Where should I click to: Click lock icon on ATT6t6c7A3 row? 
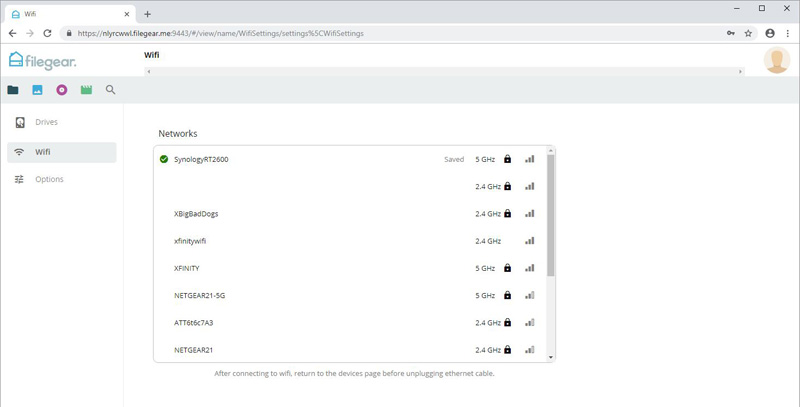pos(507,322)
